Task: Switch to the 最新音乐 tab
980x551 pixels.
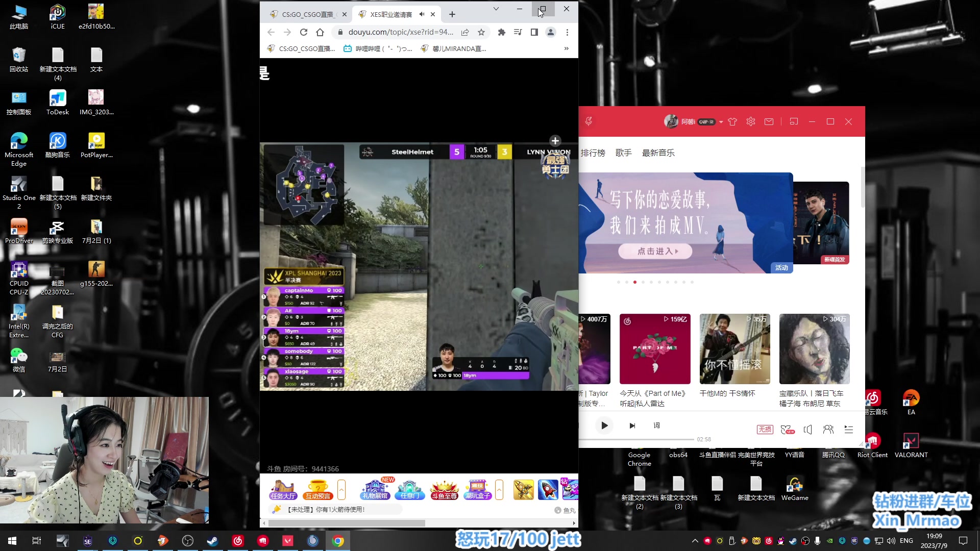Action: [x=658, y=153]
